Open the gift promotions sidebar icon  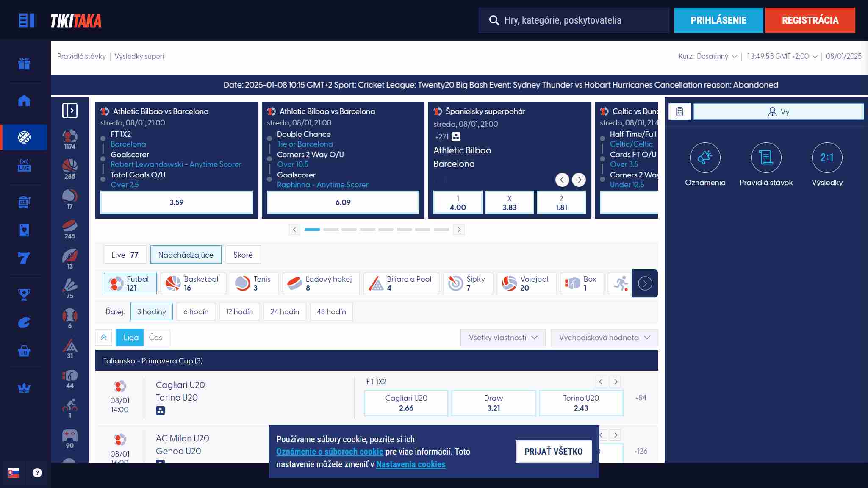click(x=24, y=64)
